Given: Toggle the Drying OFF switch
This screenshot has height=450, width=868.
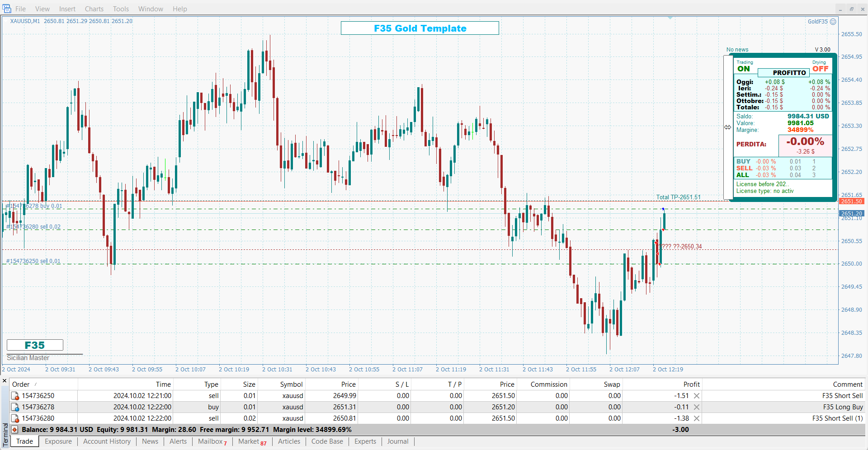Looking at the screenshot, I should click(820, 69).
